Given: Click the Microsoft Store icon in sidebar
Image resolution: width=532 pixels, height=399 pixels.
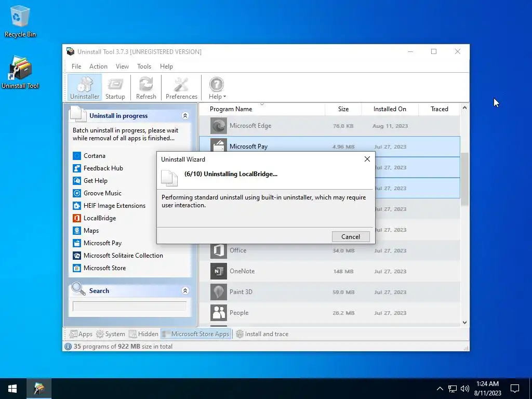Looking at the screenshot, I should pos(77,268).
